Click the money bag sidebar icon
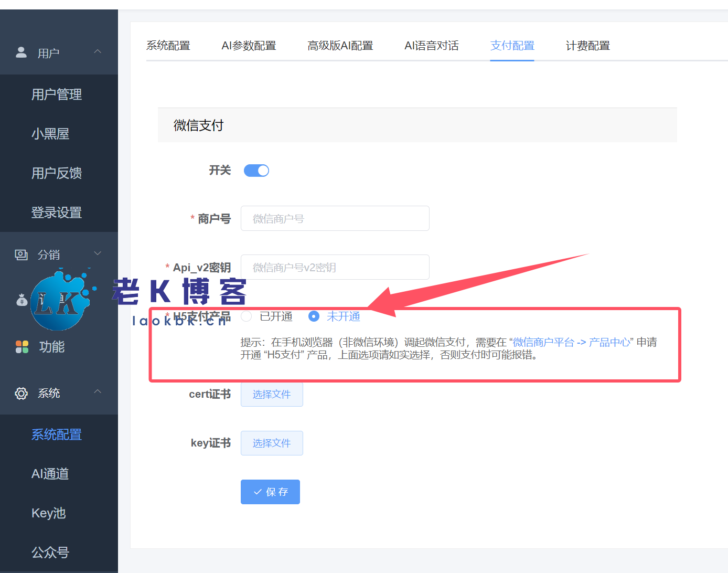Screen dimensions: 728x573 coord(22,300)
